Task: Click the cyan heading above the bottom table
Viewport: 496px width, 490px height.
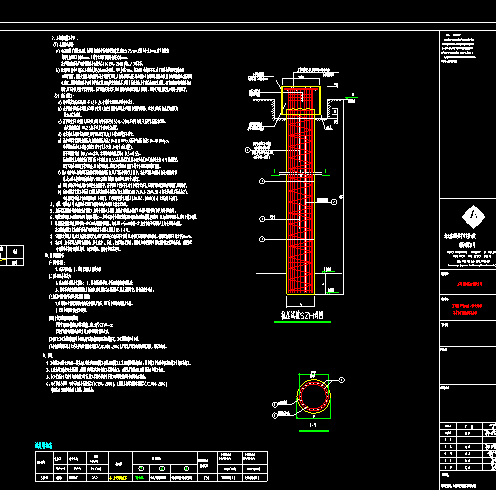Action: click(43, 445)
